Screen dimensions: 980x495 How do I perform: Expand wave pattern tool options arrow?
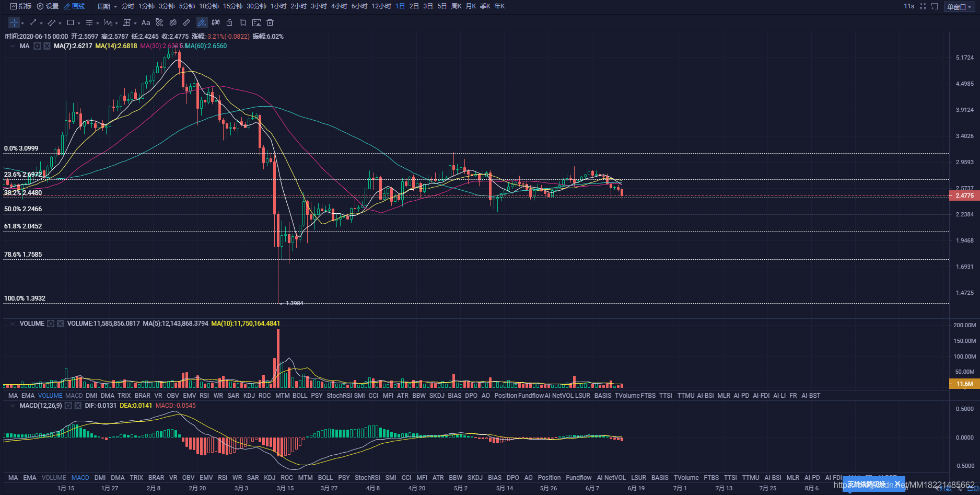tap(116, 23)
